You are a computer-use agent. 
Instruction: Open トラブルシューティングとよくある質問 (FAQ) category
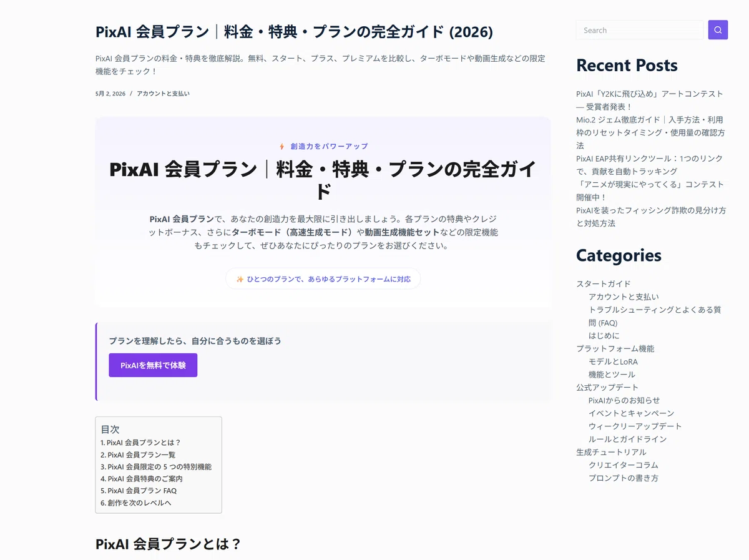655,316
